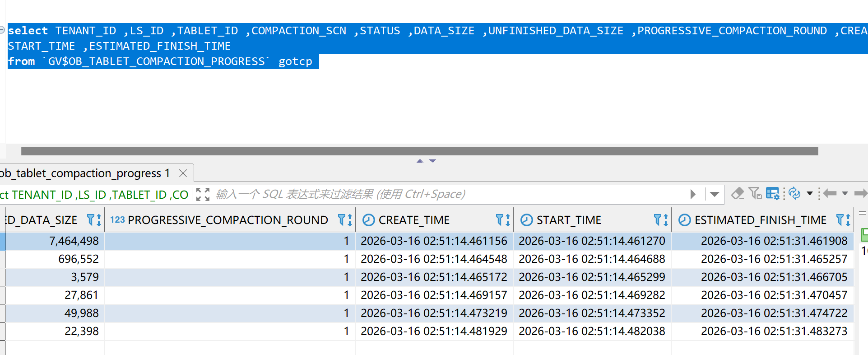Click filter icon on CREATE_TIME column
Image resolution: width=868 pixels, height=355 pixels.
(x=500, y=220)
